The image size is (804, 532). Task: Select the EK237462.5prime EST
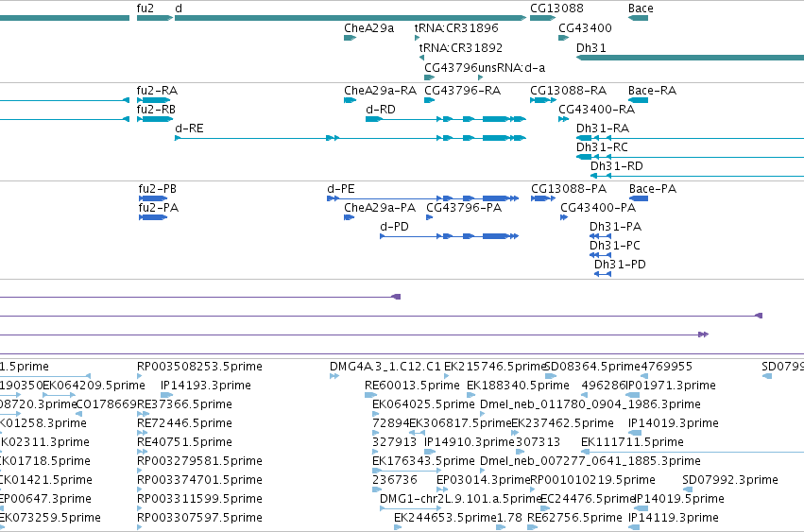click(x=515, y=433)
